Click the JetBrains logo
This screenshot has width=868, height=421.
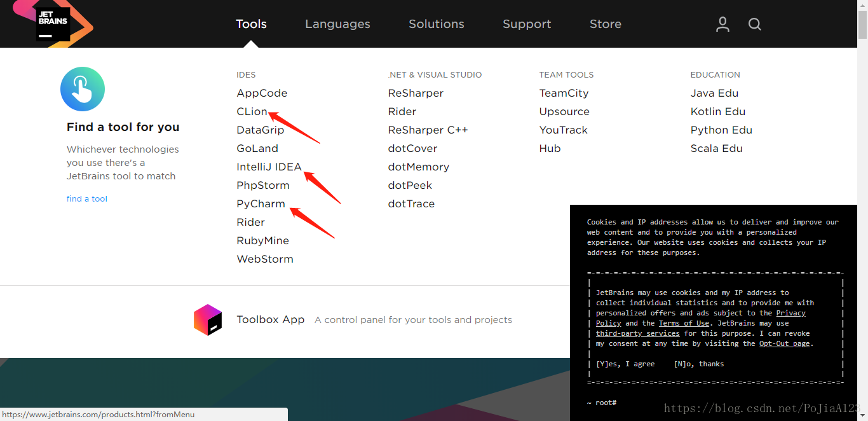(53, 24)
